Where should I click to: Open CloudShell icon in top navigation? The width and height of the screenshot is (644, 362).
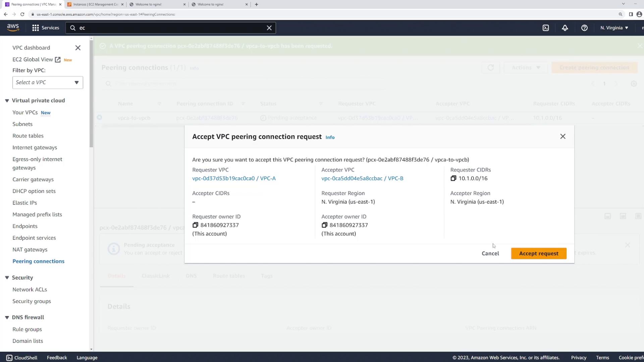click(546, 28)
